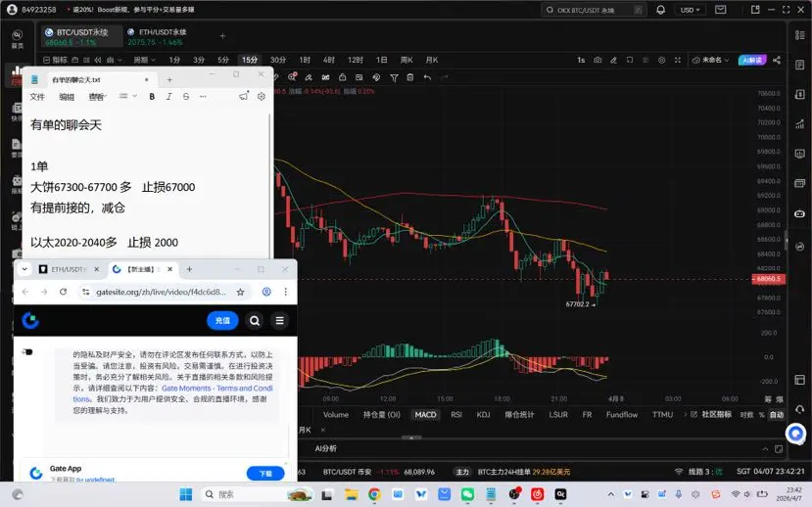This screenshot has height=507, width=812.
Task: Open the 社区指标 community indicators button
Action: point(712,415)
